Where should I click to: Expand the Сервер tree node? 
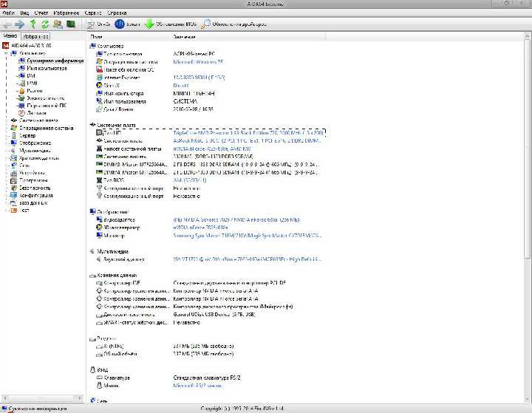(x=6, y=135)
